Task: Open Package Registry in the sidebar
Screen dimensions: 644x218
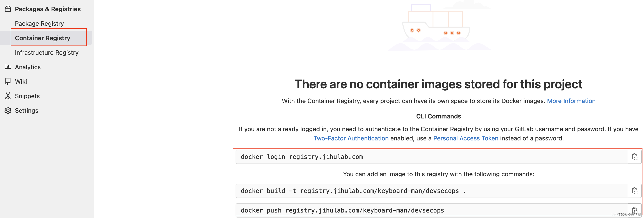Action: coord(39,23)
